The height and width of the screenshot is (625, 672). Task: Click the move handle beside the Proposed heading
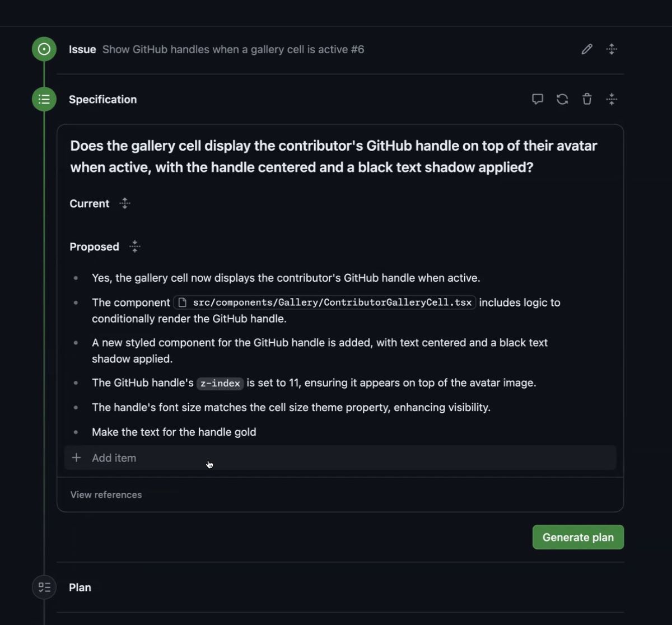pyautogui.click(x=134, y=246)
